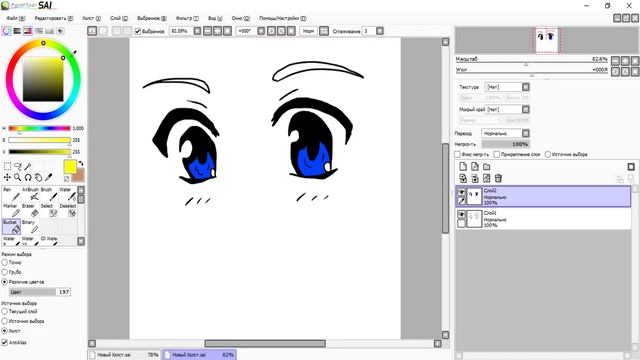Pick the lasso selection tool
This screenshot has width=640, height=360.
[18, 166]
